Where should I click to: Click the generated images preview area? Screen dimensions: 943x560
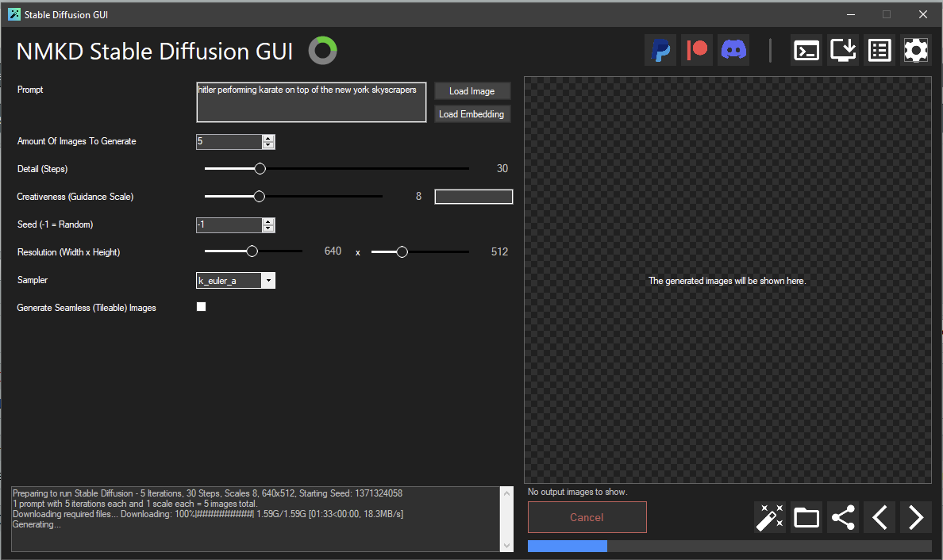pos(728,280)
